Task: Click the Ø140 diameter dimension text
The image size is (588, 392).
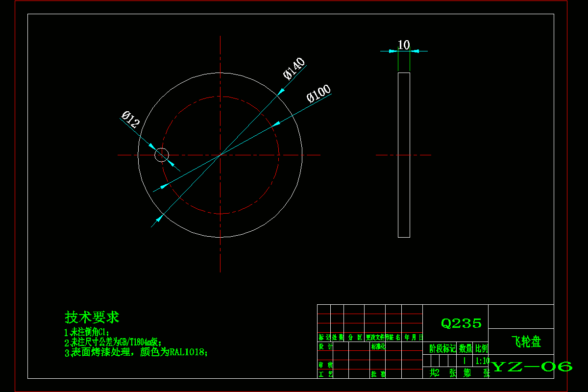Action: pyautogui.click(x=294, y=68)
